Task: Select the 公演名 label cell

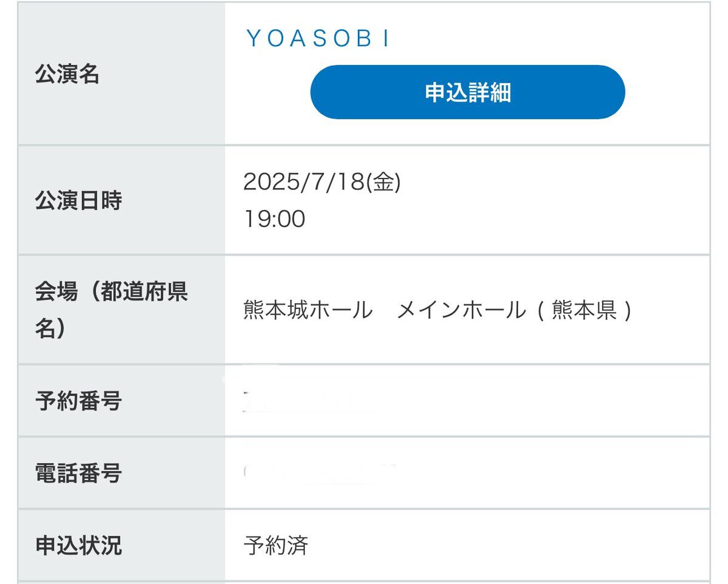Action: point(121,74)
